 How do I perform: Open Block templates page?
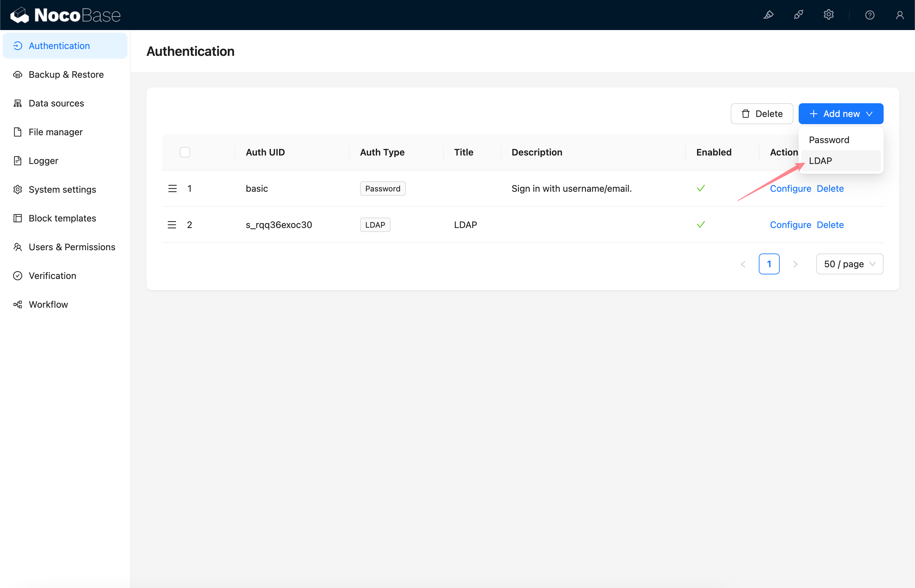(65, 218)
